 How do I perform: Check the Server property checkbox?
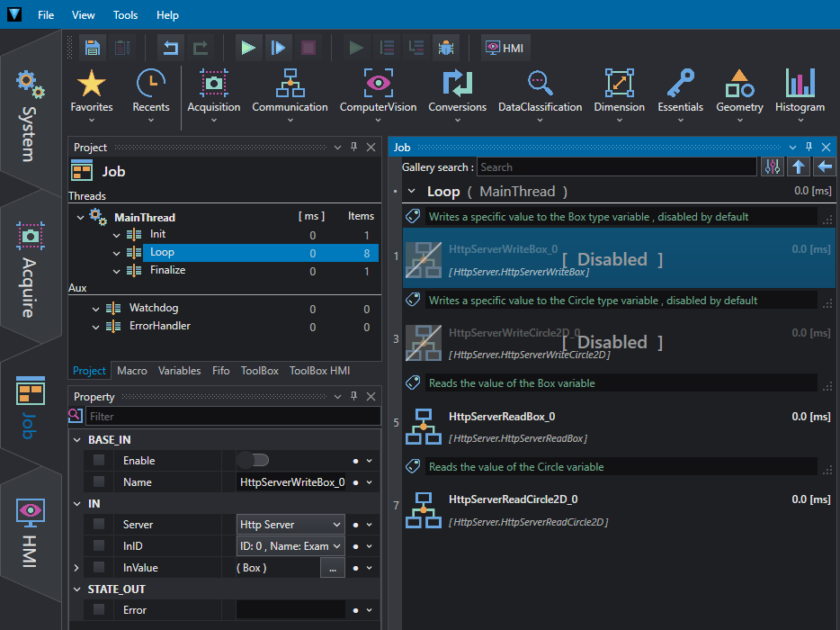click(x=99, y=525)
